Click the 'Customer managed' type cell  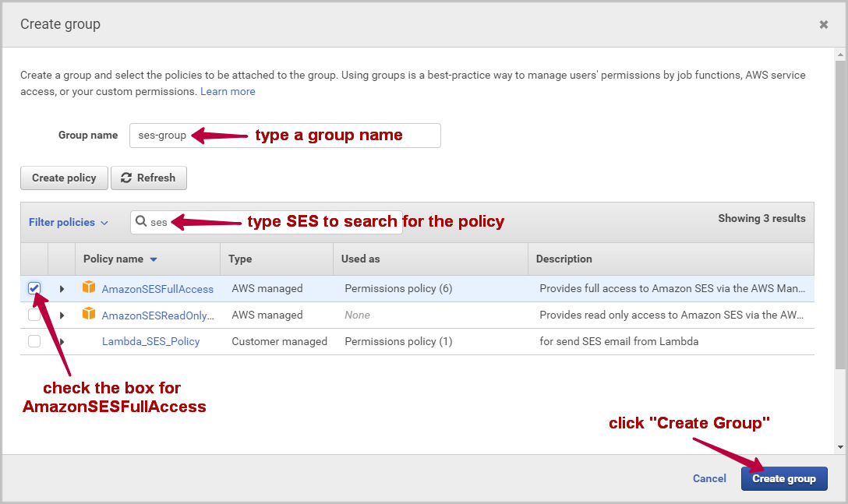tap(280, 342)
